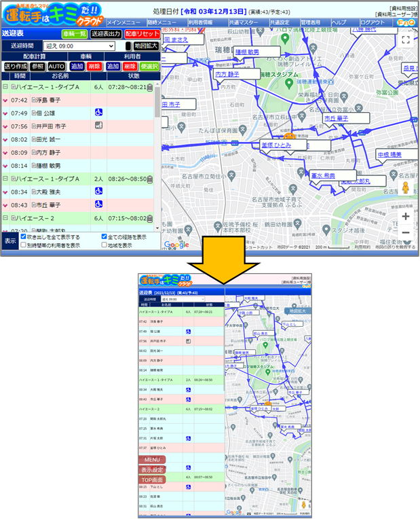Open the FAQ icon in header
Screen dimensions: 420x519
pos(406,22)
